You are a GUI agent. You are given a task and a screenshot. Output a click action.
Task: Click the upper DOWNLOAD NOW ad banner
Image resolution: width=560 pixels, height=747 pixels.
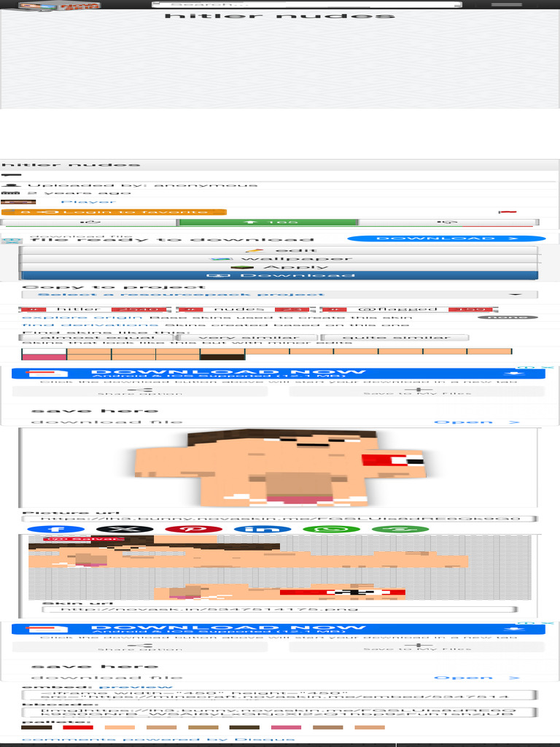tap(279, 373)
